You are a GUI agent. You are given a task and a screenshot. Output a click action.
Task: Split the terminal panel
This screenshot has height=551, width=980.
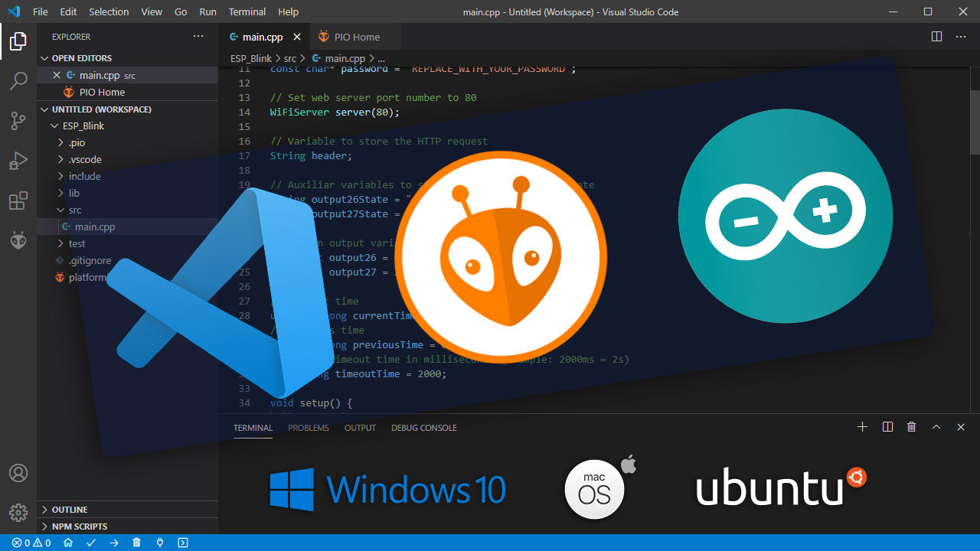click(x=887, y=427)
